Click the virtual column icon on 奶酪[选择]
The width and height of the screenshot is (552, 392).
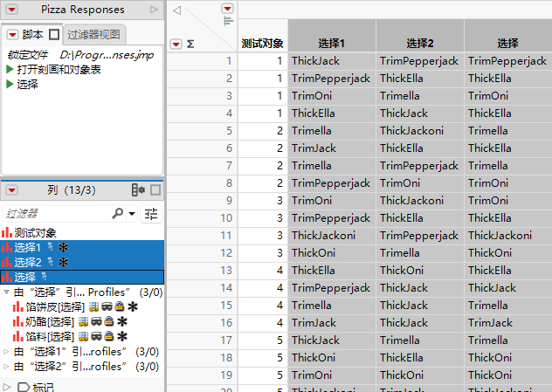(x=83, y=321)
